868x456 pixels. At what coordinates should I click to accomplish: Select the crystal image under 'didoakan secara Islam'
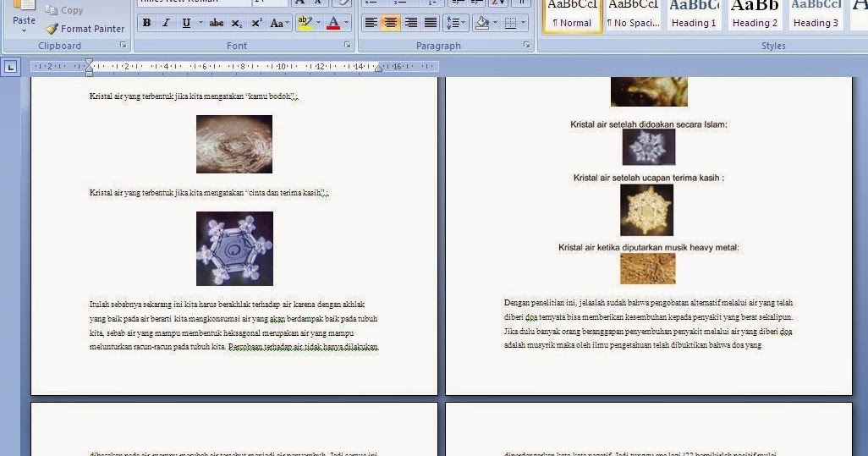[649, 147]
